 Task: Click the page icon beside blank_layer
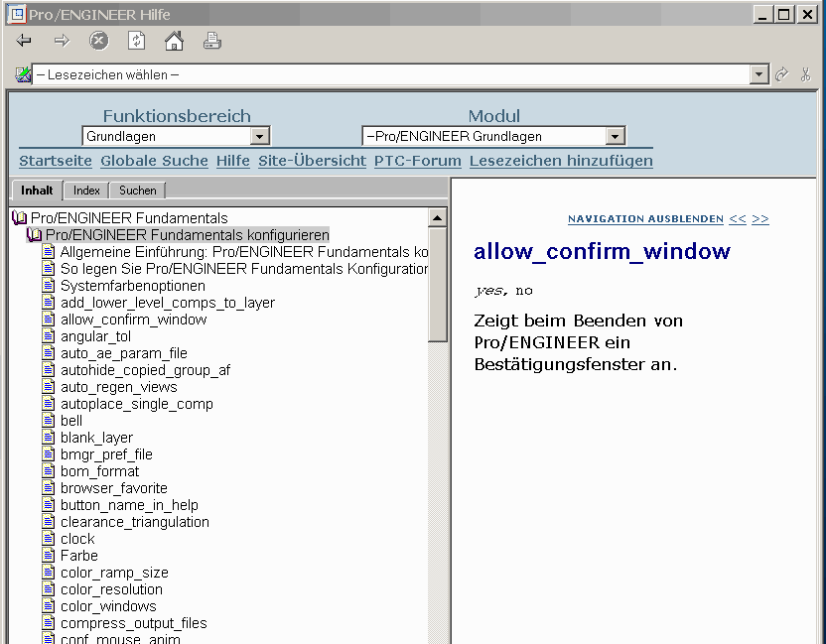pos(49,437)
